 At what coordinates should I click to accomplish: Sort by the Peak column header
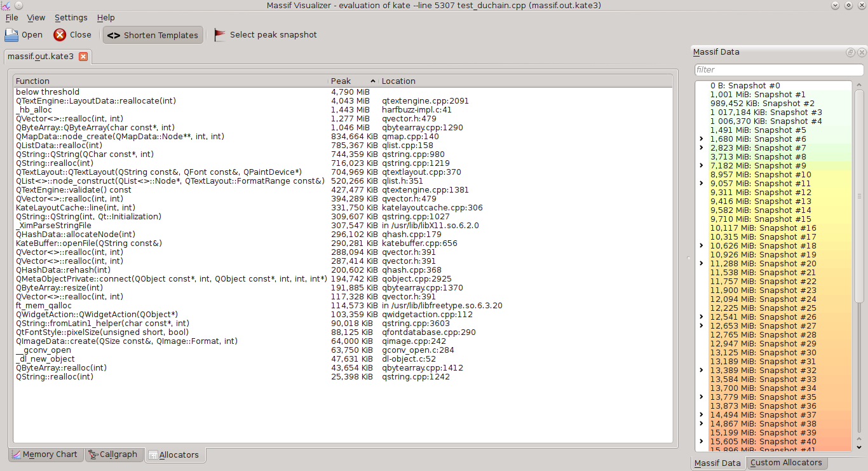[x=353, y=81]
